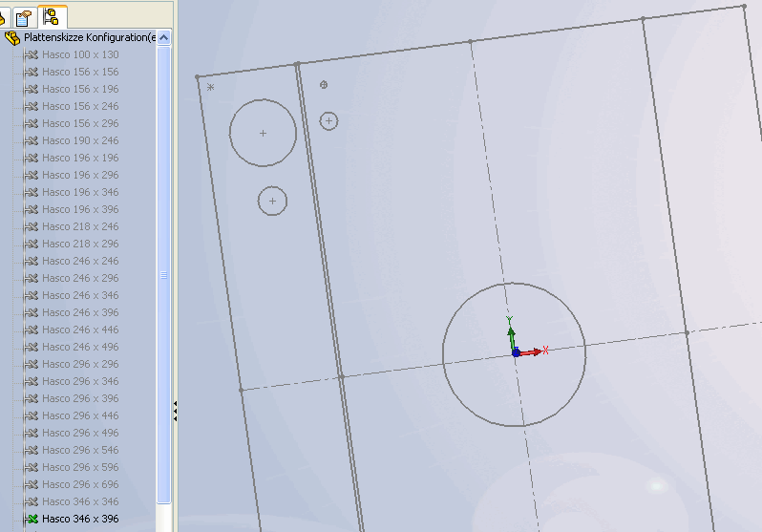The width and height of the screenshot is (762, 532).
Task: Click configuration icon beside Hasco 196 x 396
Action: tap(32, 209)
